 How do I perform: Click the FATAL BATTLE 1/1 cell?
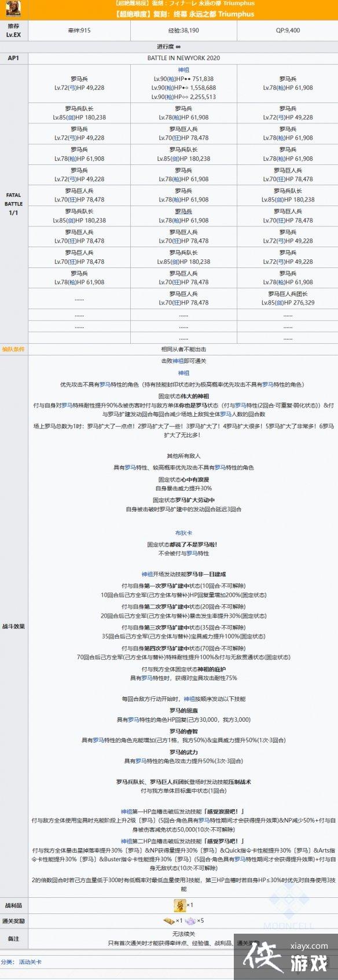click(x=13, y=204)
